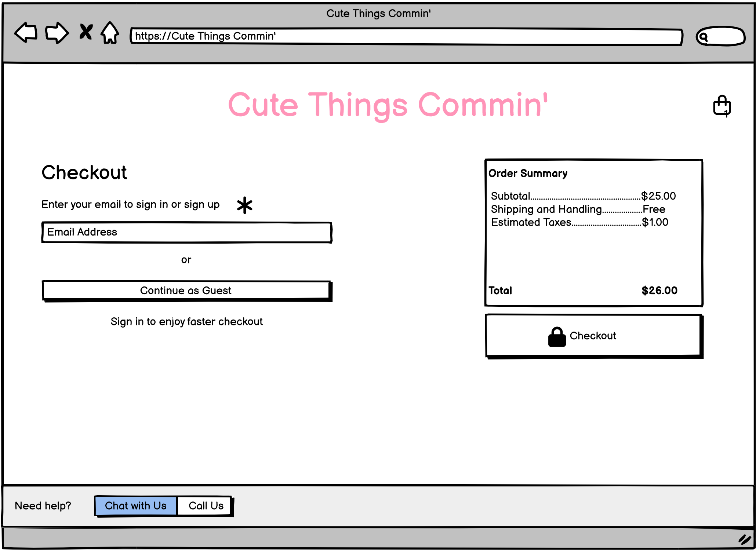Click the padlock icon on Checkout button
The width and height of the screenshot is (756, 551).
click(557, 337)
